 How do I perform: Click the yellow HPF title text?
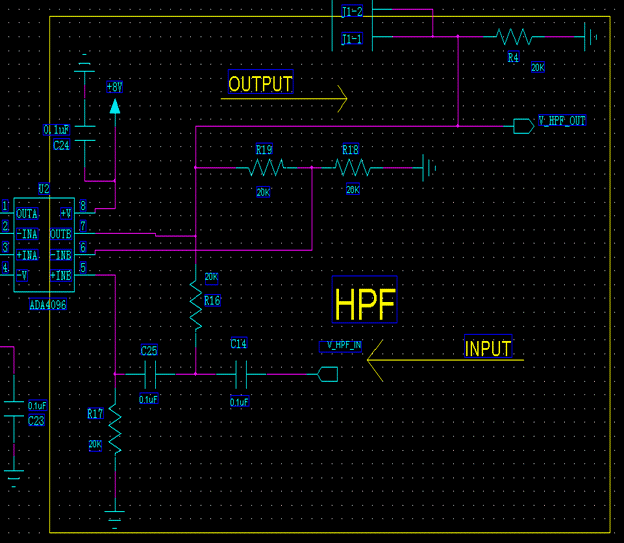[365, 304]
